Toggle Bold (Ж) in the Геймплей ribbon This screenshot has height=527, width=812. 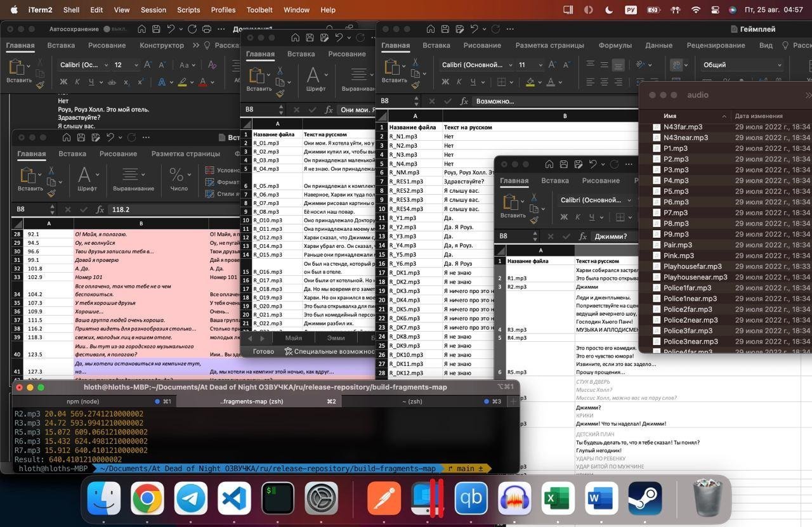pyautogui.click(x=445, y=82)
